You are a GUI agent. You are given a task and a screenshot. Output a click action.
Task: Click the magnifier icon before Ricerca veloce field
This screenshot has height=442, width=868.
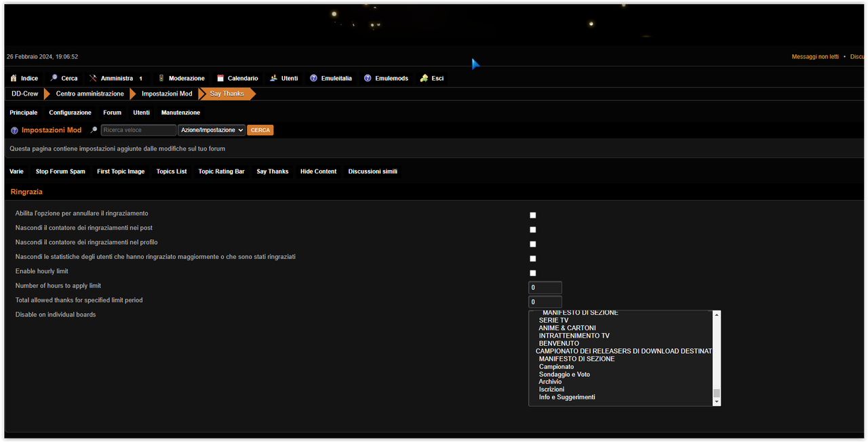tap(94, 130)
